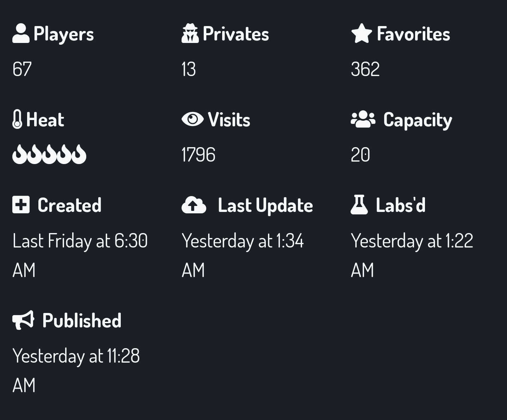Select the Capacity value 20
507x420 pixels.
(360, 155)
